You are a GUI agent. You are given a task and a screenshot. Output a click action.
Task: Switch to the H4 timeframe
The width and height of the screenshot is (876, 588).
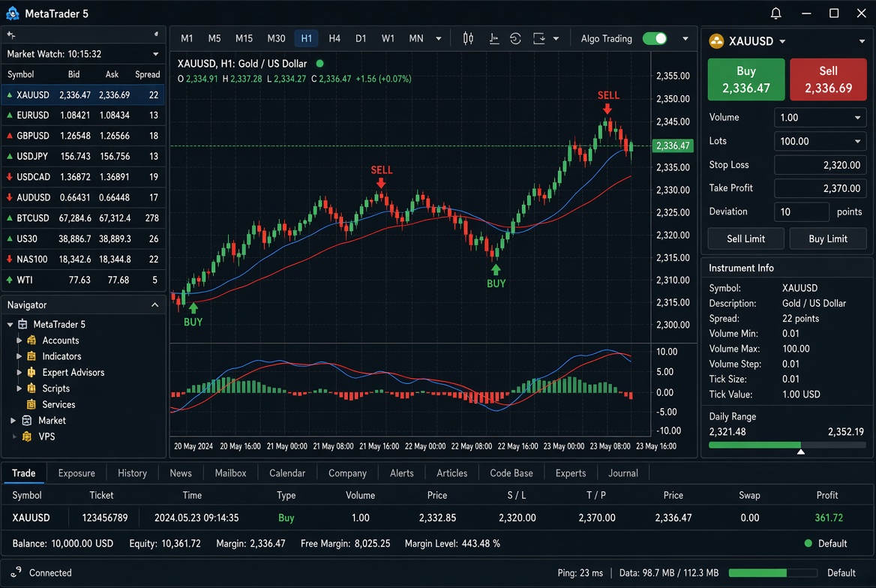coord(334,38)
